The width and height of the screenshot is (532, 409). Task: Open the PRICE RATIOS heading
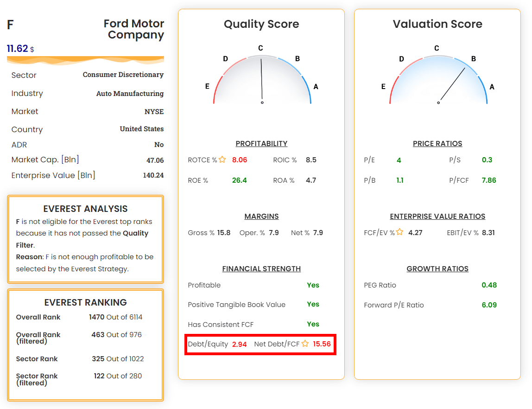[x=437, y=144]
